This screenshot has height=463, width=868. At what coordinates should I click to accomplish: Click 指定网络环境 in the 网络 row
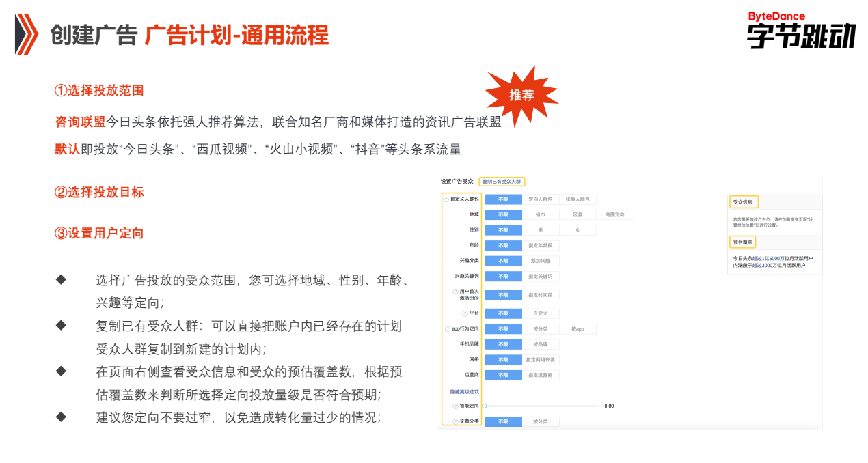tap(541, 359)
